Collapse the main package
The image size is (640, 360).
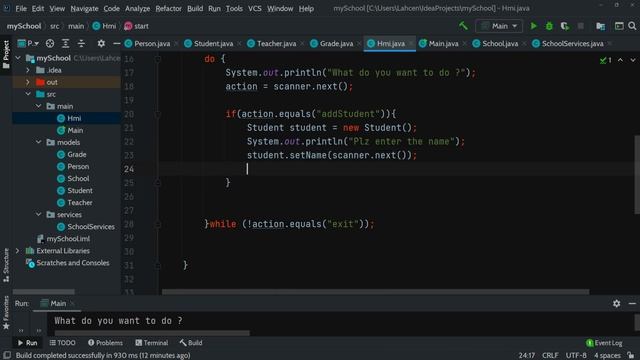[38, 106]
